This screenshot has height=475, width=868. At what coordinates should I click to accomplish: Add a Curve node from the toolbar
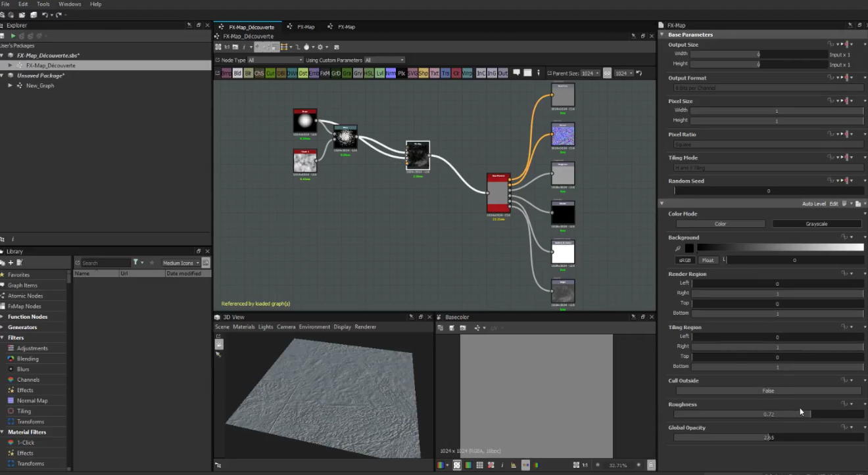270,73
